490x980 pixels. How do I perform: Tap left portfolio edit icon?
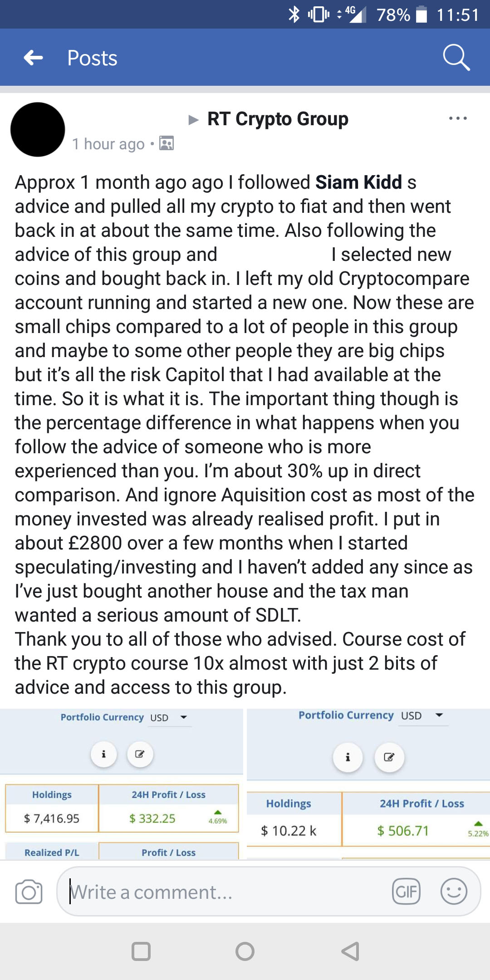[140, 754]
